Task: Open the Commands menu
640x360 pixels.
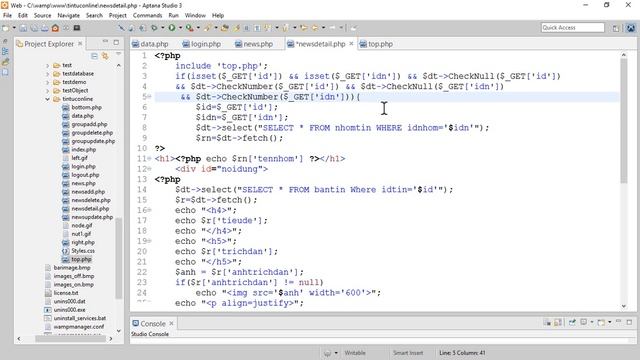Action: pyautogui.click(x=147, y=15)
